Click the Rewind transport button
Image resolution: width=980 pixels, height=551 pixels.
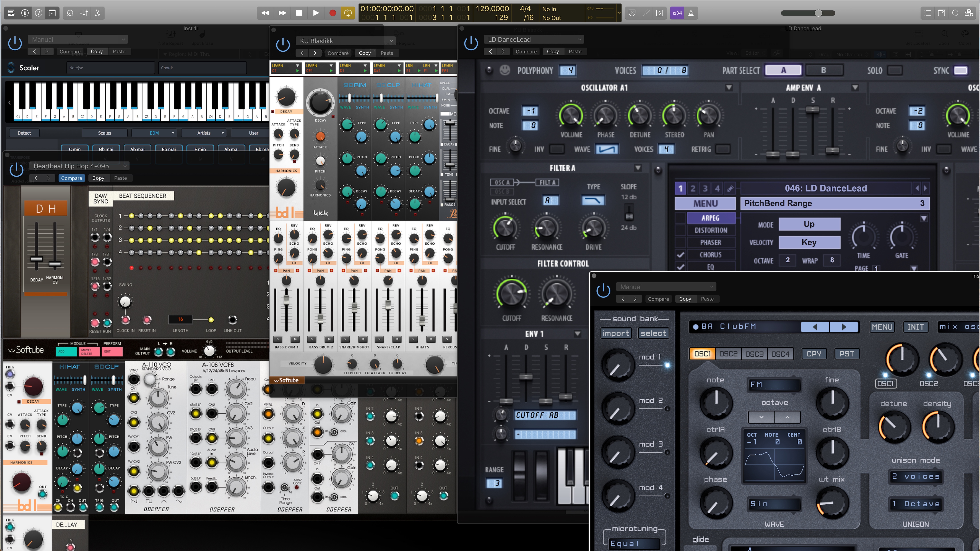(265, 13)
